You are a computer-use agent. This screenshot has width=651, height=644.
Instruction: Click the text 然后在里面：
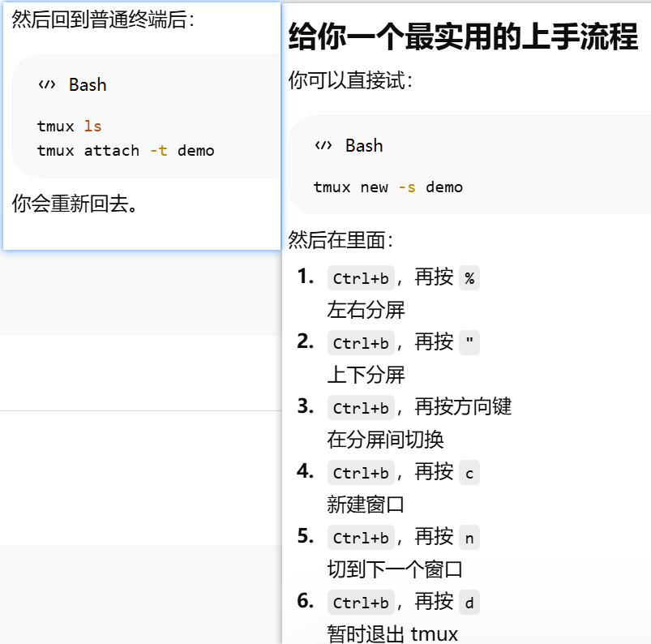[x=341, y=240]
